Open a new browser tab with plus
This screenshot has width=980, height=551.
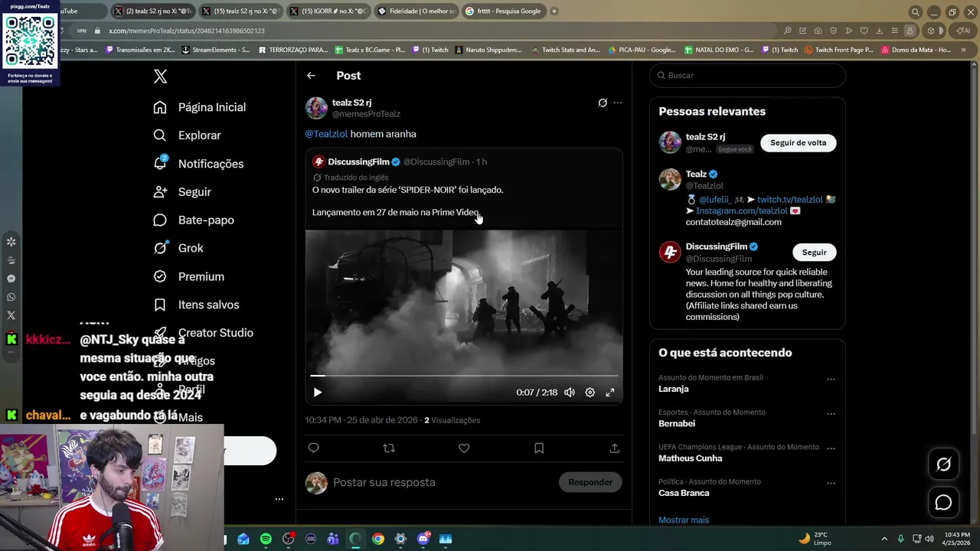point(554,11)
